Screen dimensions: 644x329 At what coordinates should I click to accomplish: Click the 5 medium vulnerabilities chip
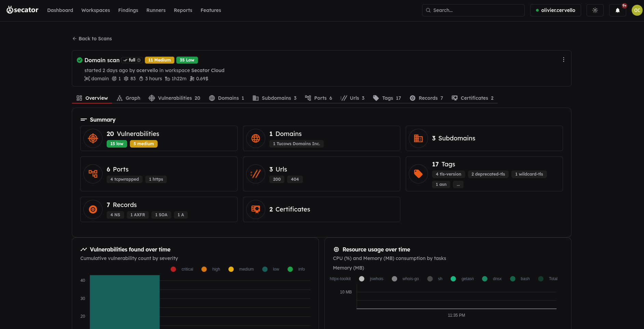[144, 144]
